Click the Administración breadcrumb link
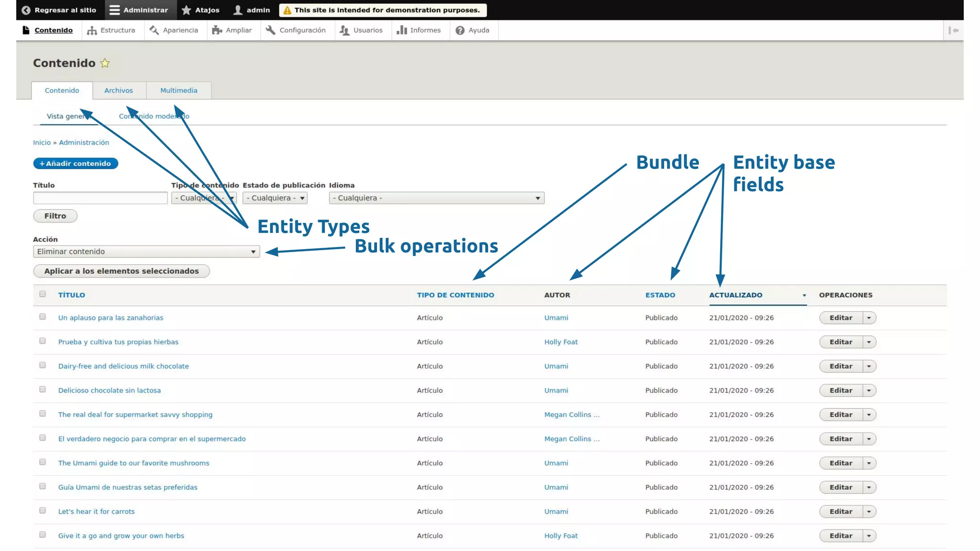 coord(84,143)
